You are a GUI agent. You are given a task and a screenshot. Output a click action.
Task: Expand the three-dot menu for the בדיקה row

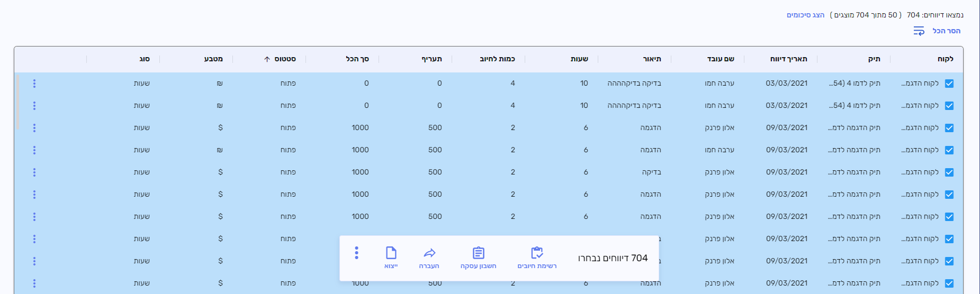pyautogui.click(x=34, y=172)
